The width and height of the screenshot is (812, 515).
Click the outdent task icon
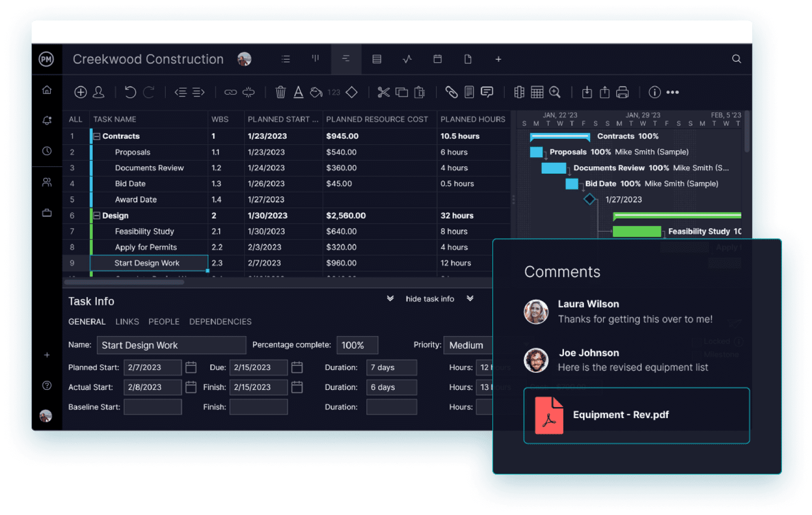(x=180, y=92)
